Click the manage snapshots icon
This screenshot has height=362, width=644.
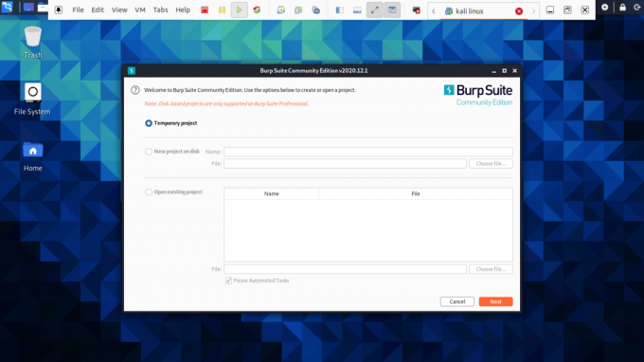[x=315, y=9]
